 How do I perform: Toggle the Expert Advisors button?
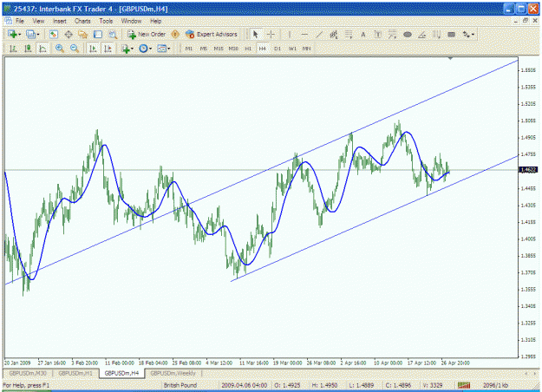pyautogui.click(x=212, y=34)
